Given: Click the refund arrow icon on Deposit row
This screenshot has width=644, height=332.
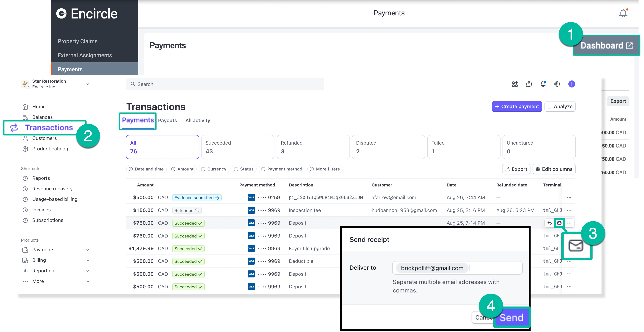Looking at the screenshot, I should click(x=549, y=223).
